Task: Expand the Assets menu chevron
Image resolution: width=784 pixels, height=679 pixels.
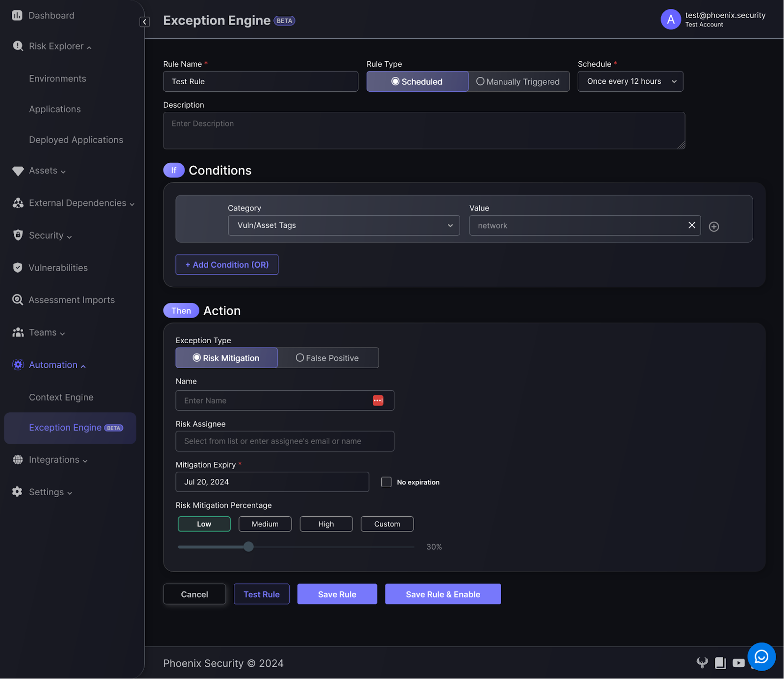Action: click(x=63, y=172)
